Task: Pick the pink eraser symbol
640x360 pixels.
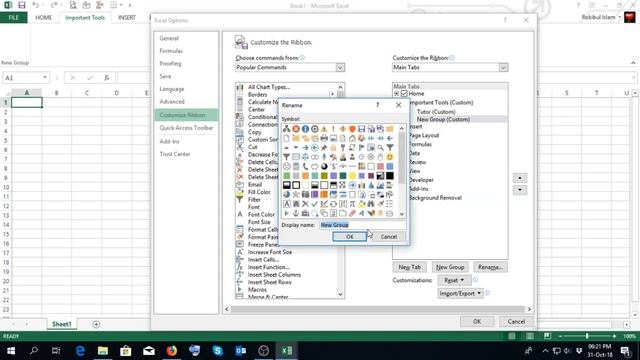Action: point(352,213)
